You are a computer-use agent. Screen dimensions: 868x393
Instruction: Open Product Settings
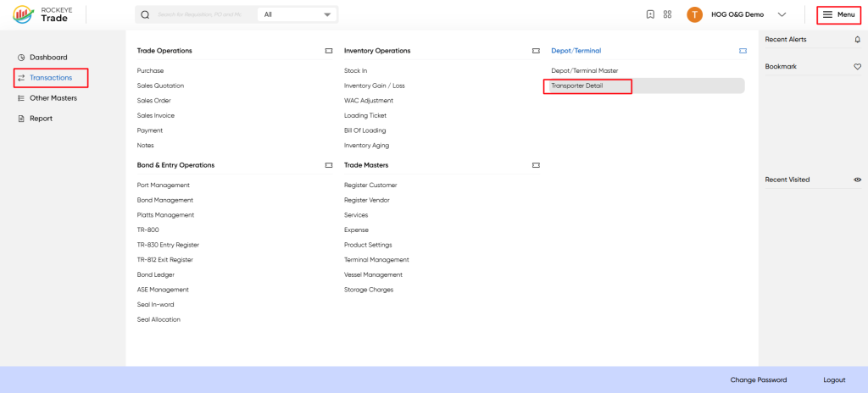[368, 245]
